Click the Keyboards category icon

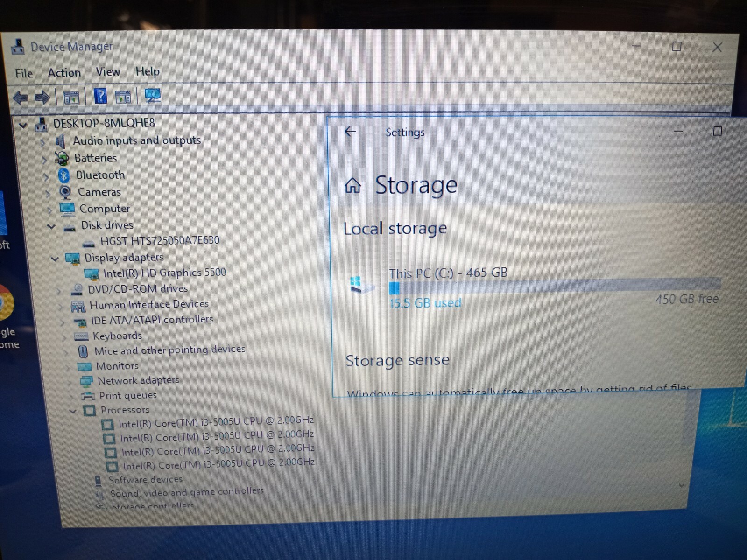tap(81, 336)
